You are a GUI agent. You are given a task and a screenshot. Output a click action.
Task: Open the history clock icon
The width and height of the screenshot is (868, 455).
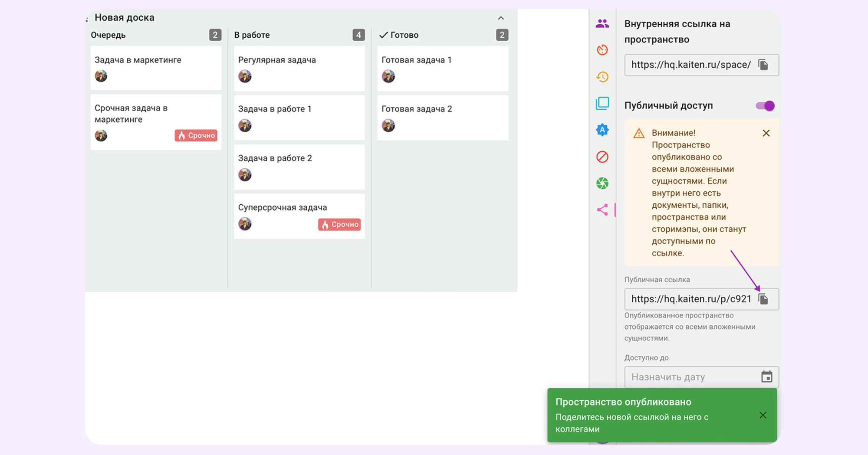[x=602, y=77]
